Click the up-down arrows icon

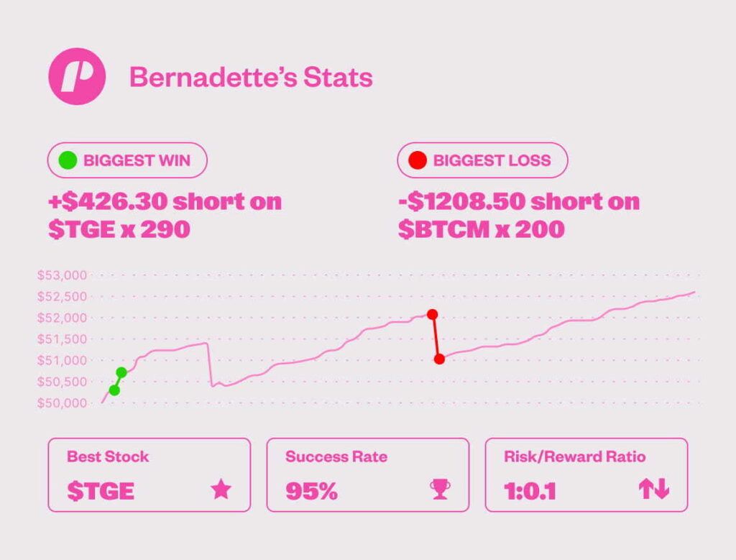653,490
